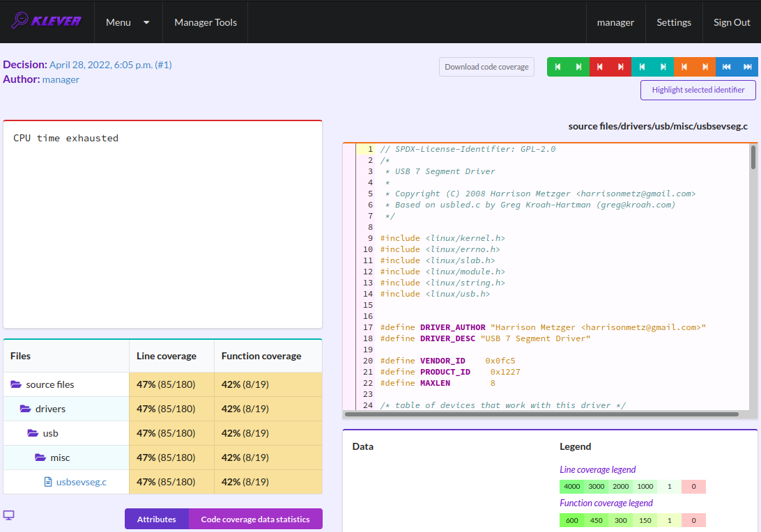
Task: Go to next red uncovered line
Action: tap(621, 67)
